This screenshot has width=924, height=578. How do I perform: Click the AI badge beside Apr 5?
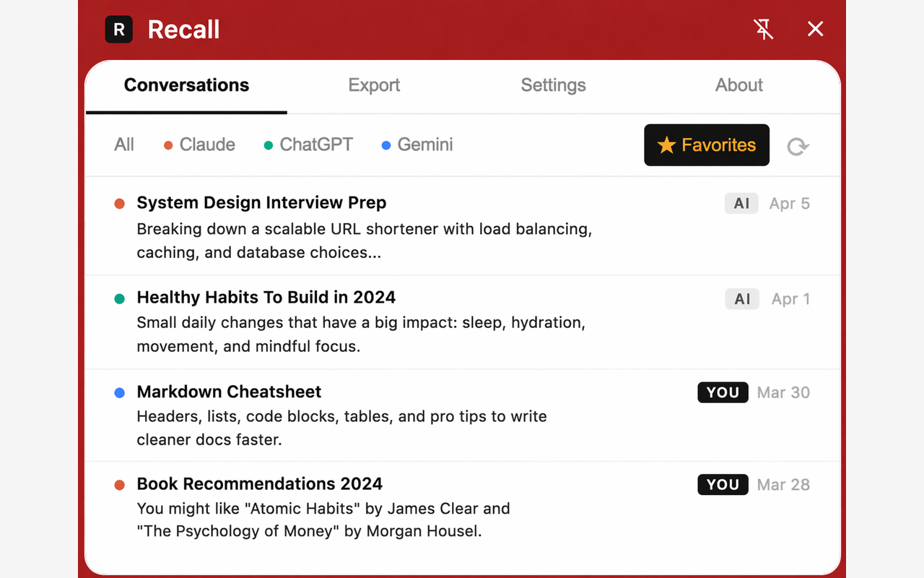(741, 204)
